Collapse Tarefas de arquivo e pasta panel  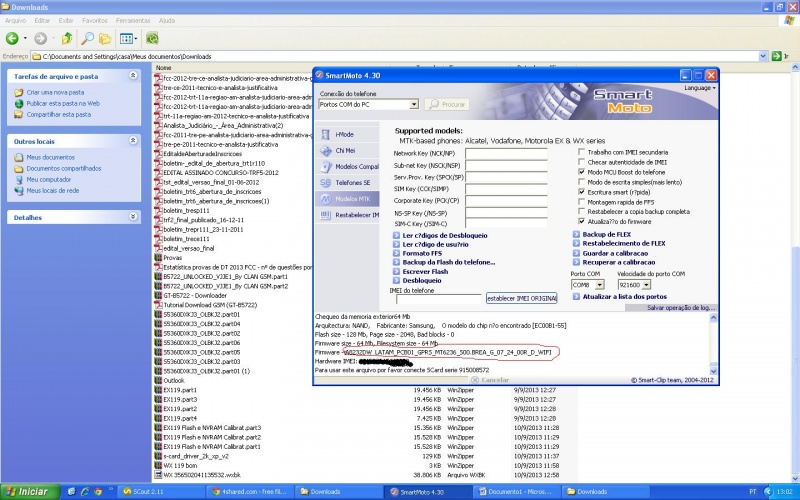(133, 76)
